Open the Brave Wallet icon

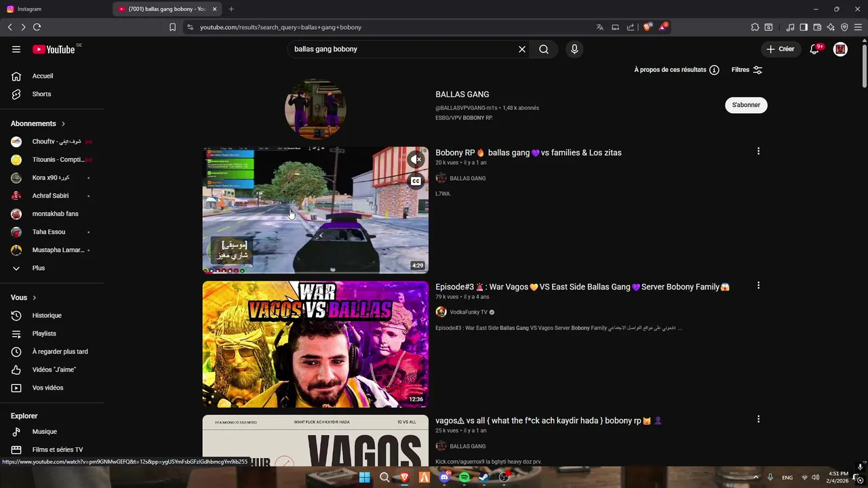817,27
